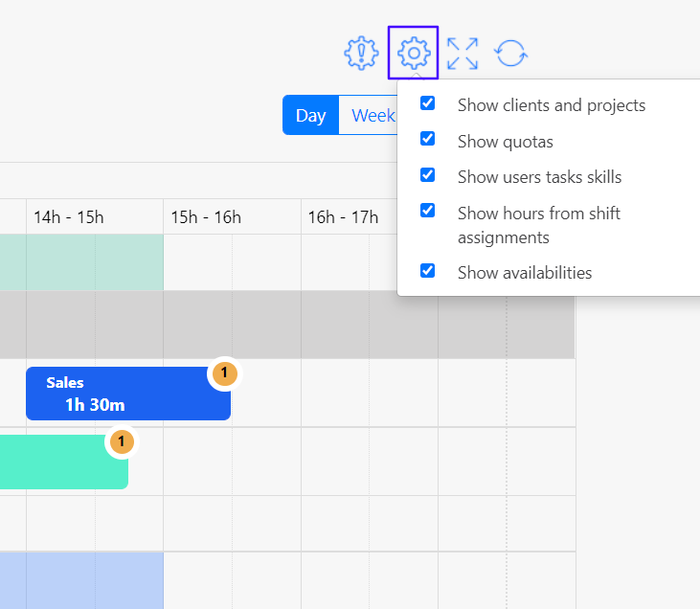The height and width of the screenshot is (609, 700).
Task: Disable Show users tasks skills
Action: [x=428, y=175]
